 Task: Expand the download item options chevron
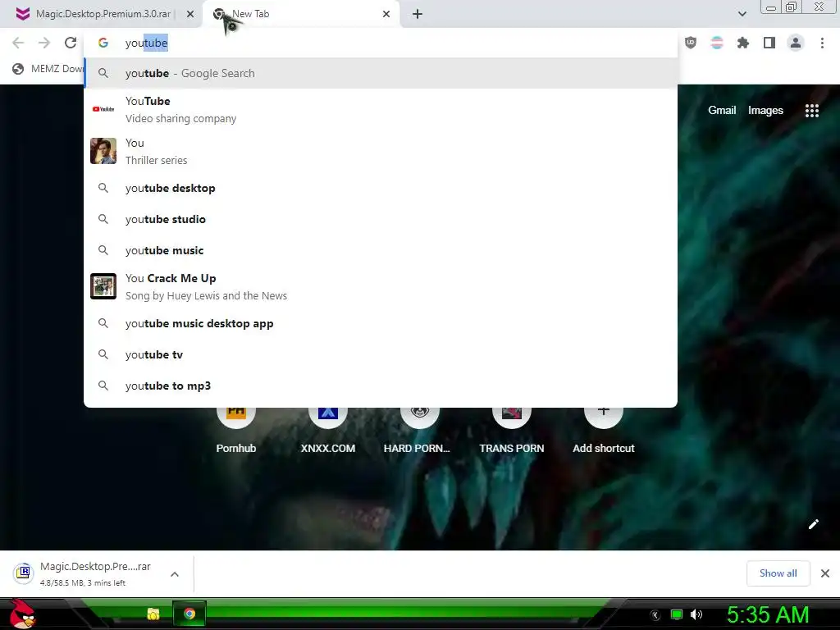pyautogui.click(x=175, y=573)
